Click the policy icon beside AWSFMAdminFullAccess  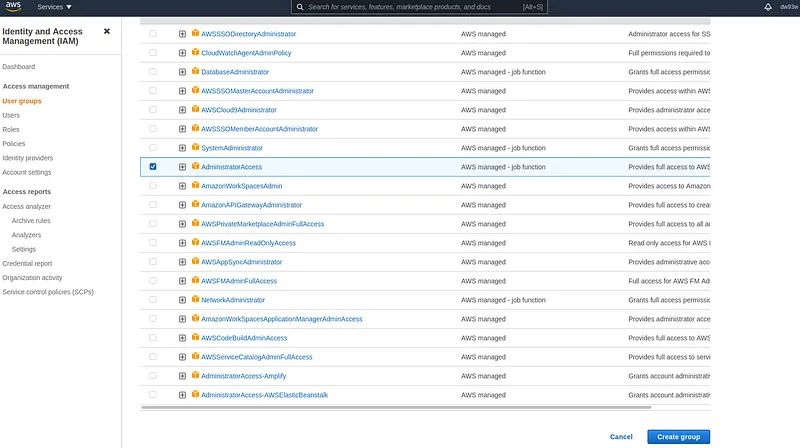tap(195, 280)
